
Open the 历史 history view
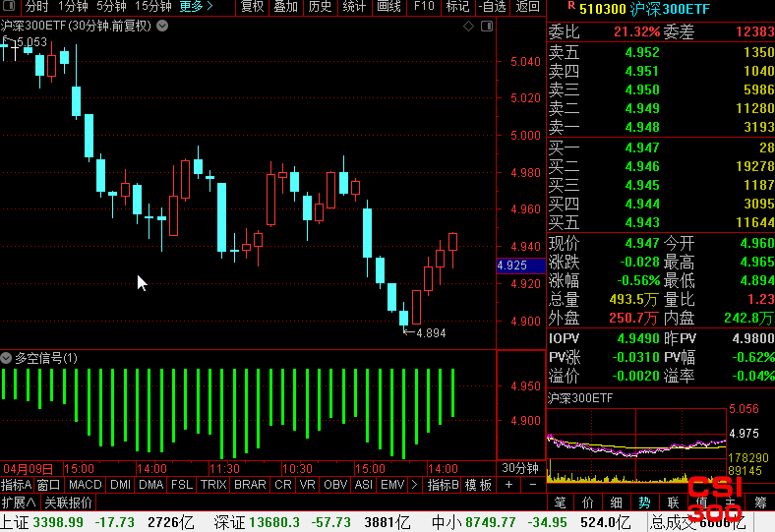pyautogui.click(x=320, y=7)
